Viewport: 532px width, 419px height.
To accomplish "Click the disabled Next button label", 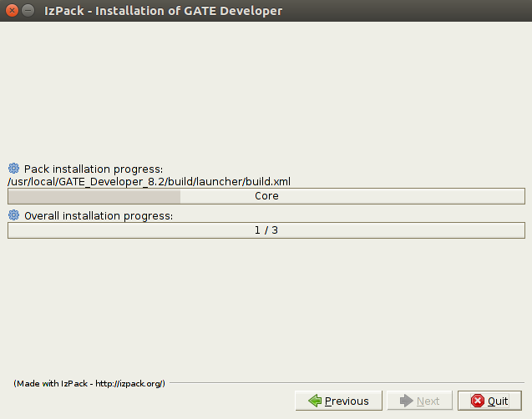I will tap(428, 401).
